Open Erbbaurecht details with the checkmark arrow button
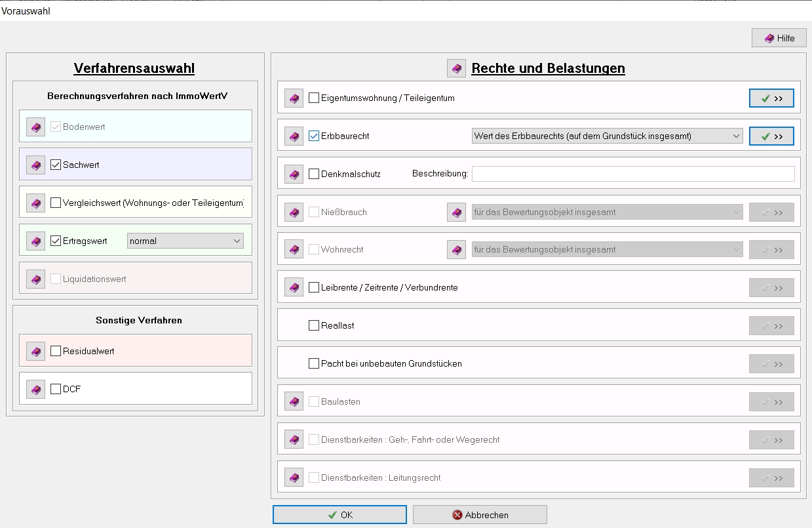The image size is (812, 528). click(x=771, y=136)
